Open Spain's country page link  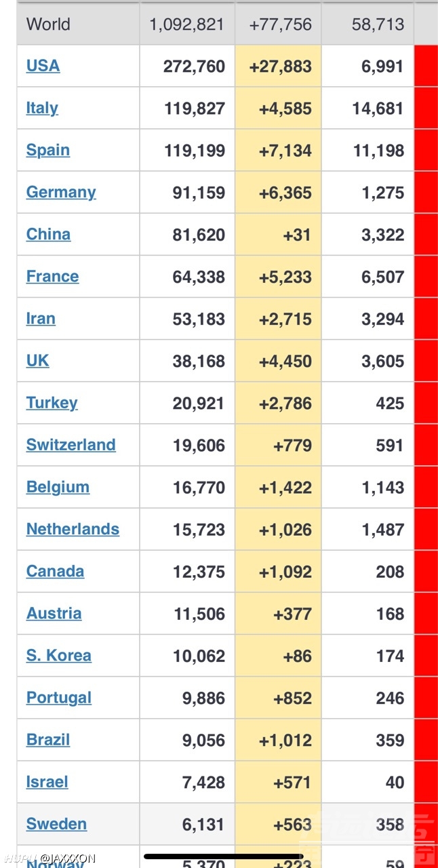(x=47, y=150)
